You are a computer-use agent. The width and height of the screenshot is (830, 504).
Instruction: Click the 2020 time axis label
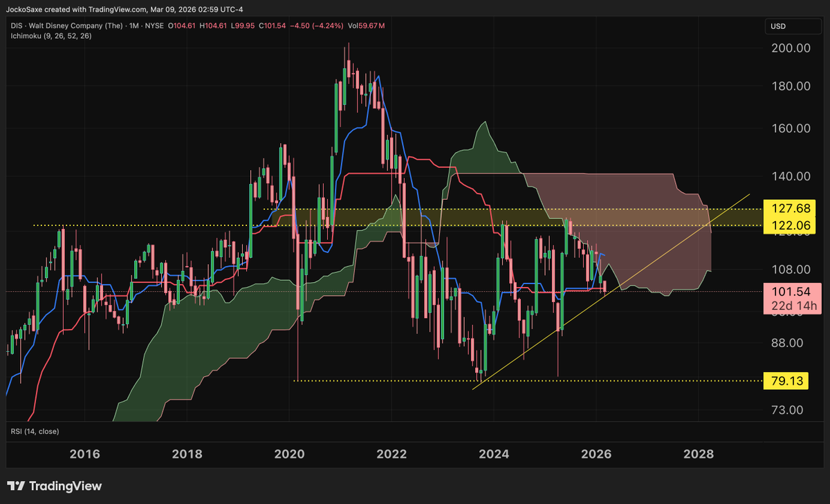tap(289, 454)
